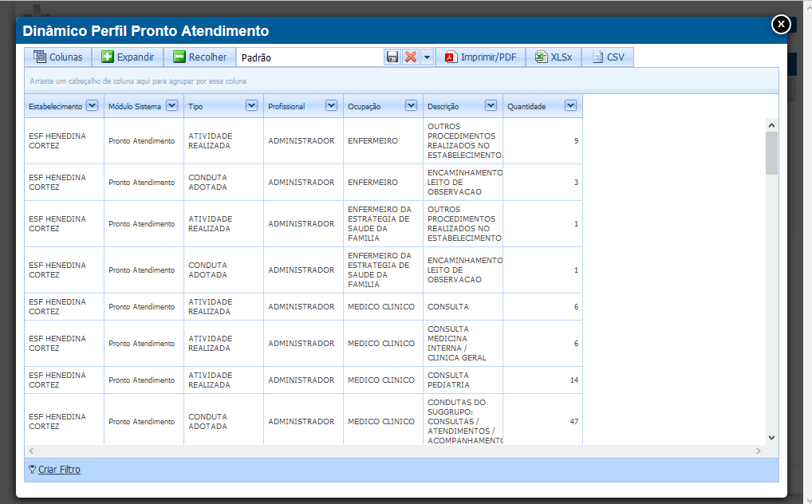This screenshot has width=812, height=504.
Task: Click the green Expandir button
Action: pos(128,57)
